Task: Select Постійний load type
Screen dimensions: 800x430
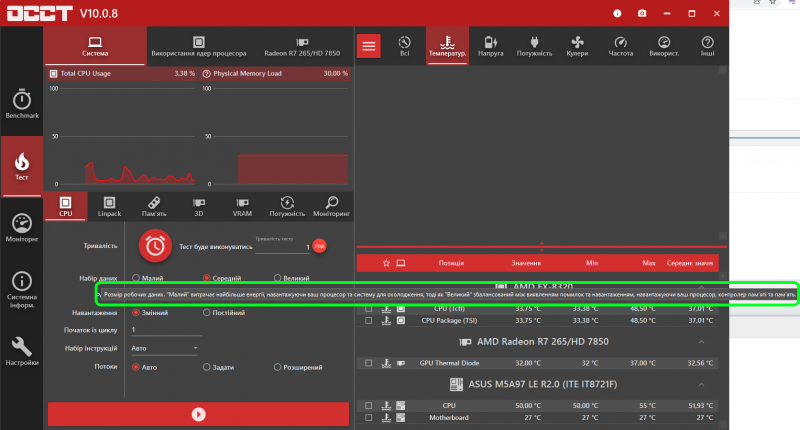Action: pyautogui.click(x=206, y=312)
